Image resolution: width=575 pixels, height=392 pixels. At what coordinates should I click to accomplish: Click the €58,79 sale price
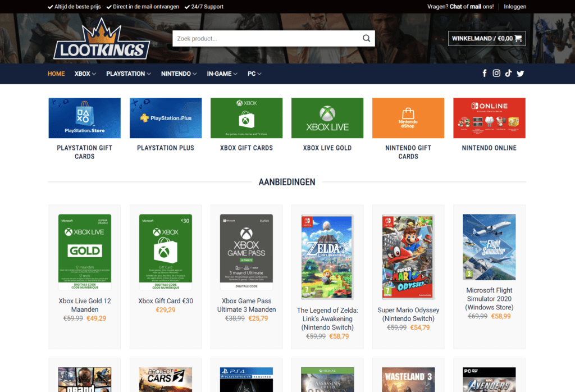[339, 336]
